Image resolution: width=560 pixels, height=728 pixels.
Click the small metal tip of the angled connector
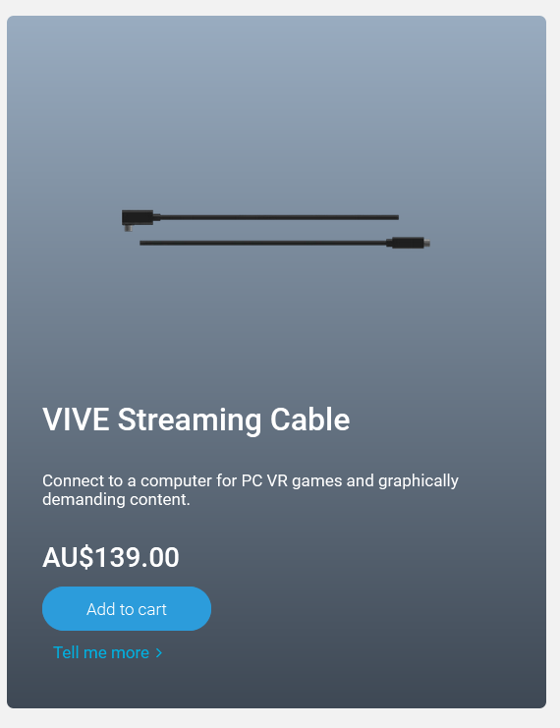[x=128, y=228]
